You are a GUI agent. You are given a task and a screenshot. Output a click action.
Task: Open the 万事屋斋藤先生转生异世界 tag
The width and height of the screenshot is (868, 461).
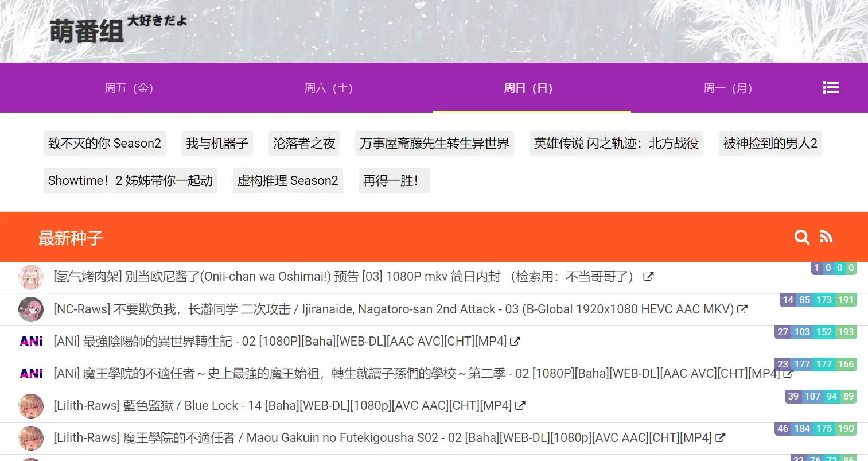click(x=434, y=144)
